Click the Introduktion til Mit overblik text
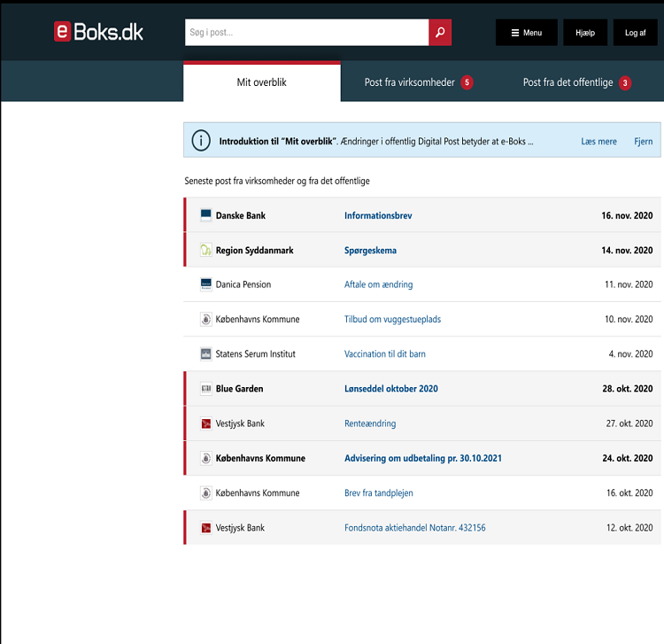664x644 pixels. tap(278, 141)
